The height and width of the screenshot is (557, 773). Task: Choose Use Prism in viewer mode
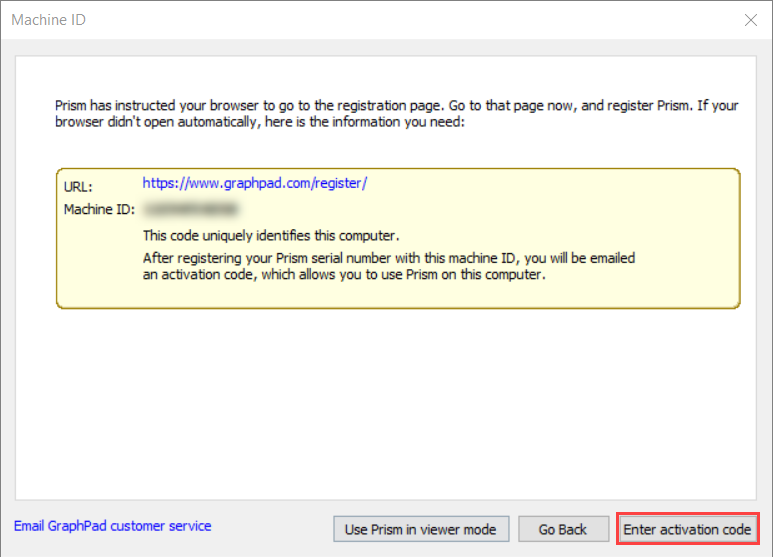(x=421, y=529)
